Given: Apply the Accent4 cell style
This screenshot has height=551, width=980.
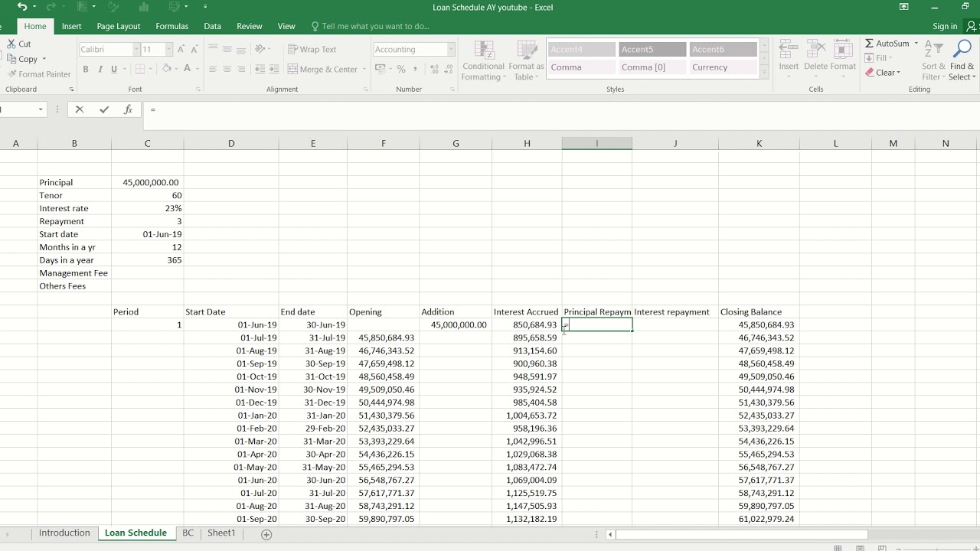Looking at the screenshot, I should pos(582,49).
